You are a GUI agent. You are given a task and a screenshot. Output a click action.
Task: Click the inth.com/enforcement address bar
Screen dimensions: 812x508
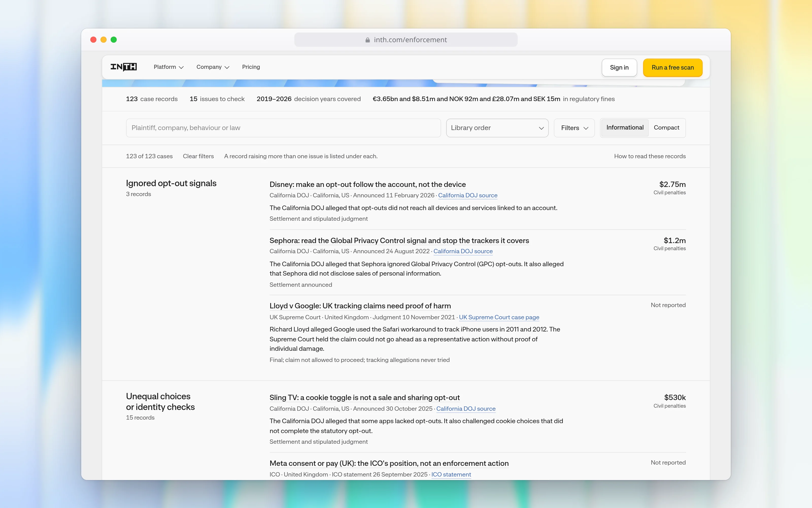pyautogui.click(x=406, y=40)
